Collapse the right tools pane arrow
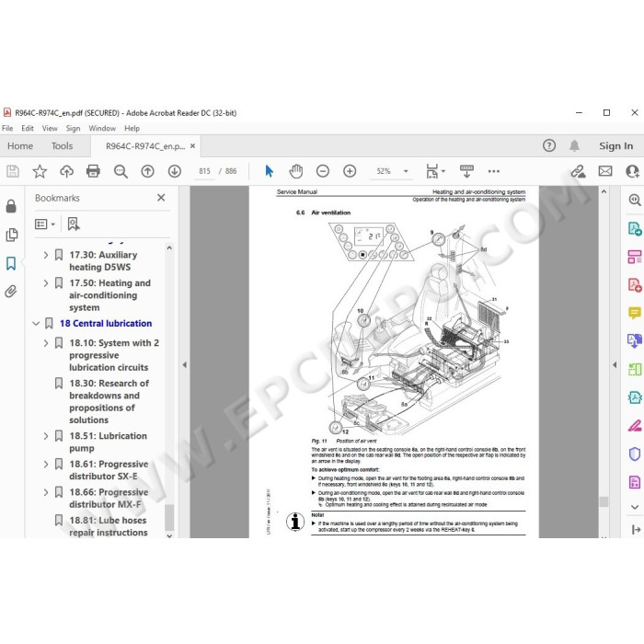This screenshot has width=644, height=644. coord(615,364)
